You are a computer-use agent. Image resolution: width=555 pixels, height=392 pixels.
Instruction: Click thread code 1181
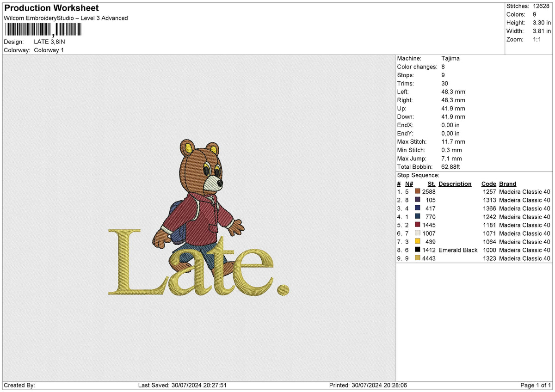[489, 225]
